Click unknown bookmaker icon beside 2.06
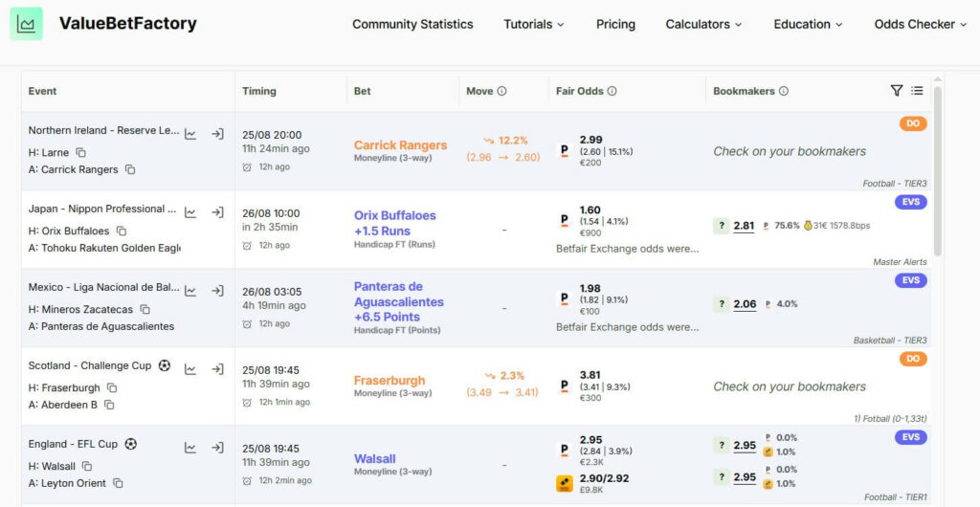The height and width of the screenshot is (507, 980). coord(722,304)
